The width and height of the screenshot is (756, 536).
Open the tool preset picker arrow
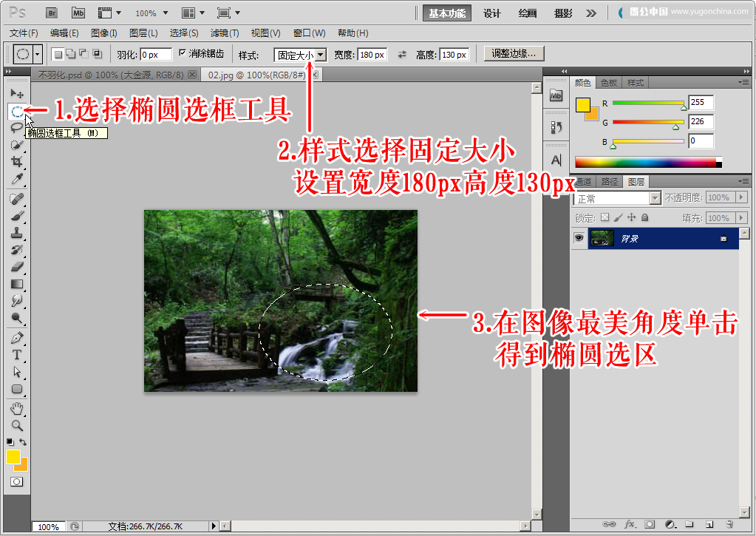point(38,54)
